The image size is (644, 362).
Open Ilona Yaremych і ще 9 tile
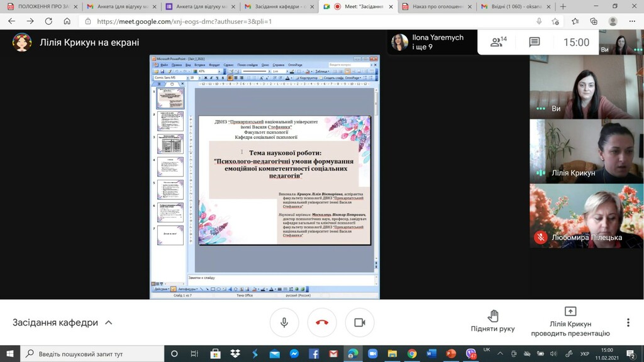coord(429,42)
